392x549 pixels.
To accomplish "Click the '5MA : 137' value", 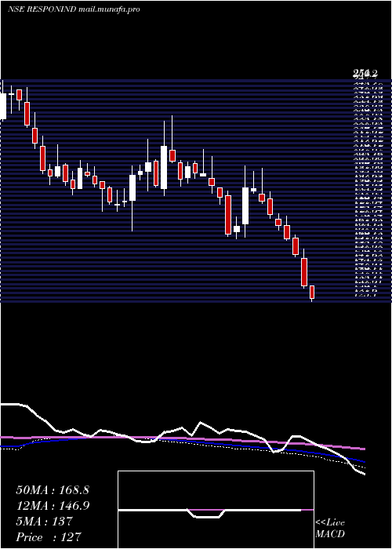I will 44,522.
